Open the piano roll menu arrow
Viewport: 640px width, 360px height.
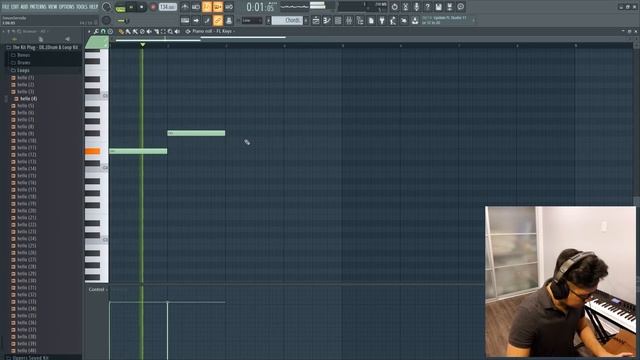click(x=89, y=31)
